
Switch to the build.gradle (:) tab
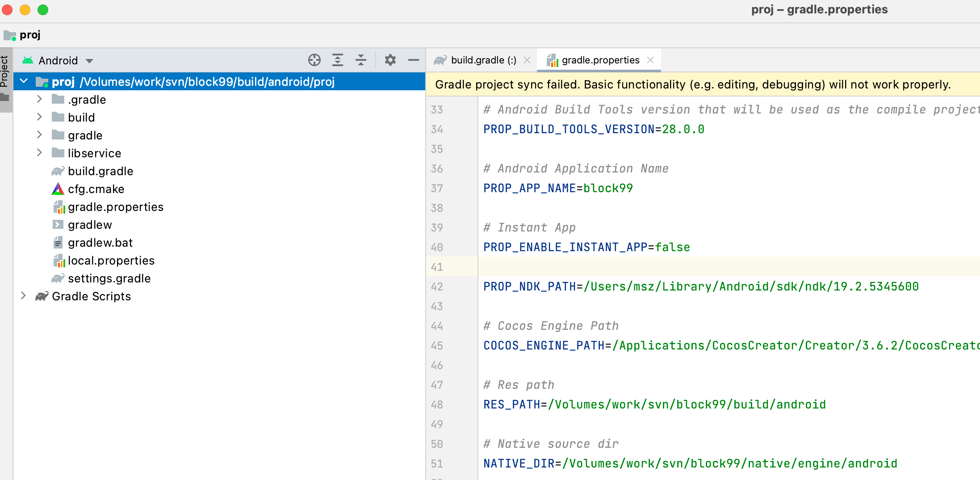pyautogui.click(x=483, y=60)
